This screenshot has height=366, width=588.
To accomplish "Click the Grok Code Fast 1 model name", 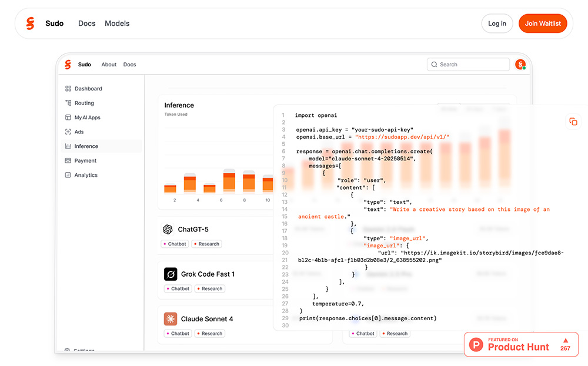I will click(208, 274).
